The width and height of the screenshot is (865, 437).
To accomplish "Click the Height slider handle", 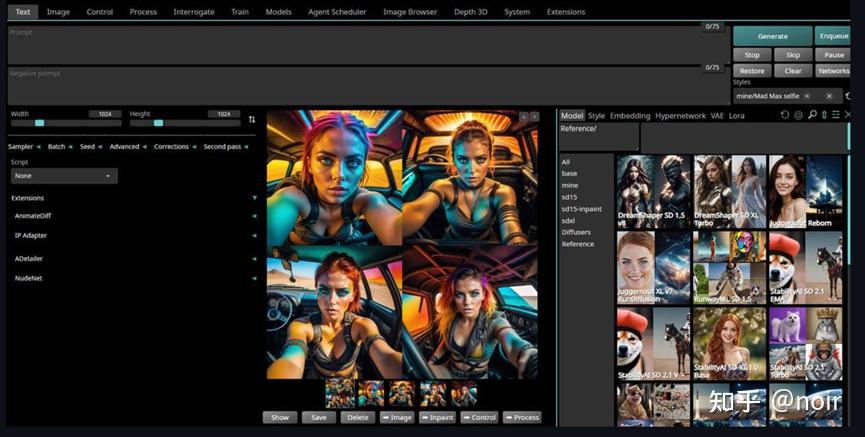I will (158, 123).
